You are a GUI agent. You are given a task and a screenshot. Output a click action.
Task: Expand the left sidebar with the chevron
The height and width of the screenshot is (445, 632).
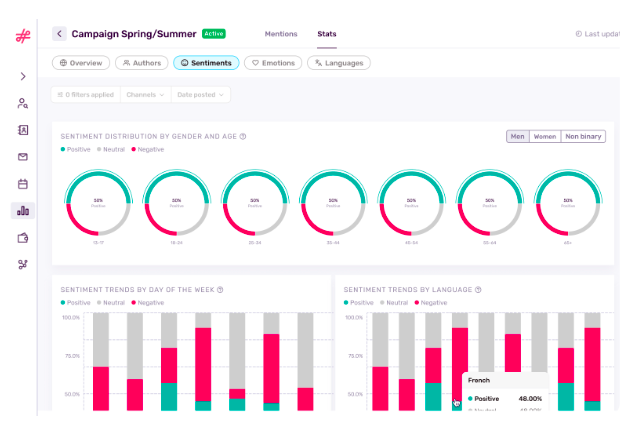22,76
